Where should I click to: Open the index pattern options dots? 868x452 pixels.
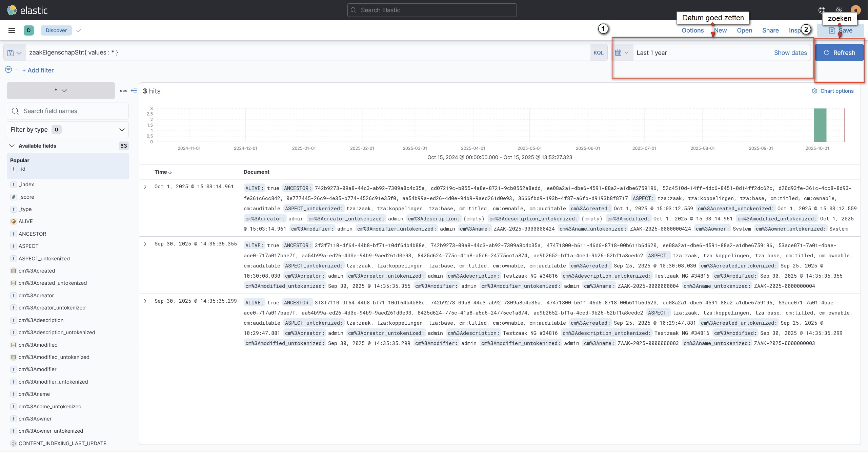(x=123, y=91)
